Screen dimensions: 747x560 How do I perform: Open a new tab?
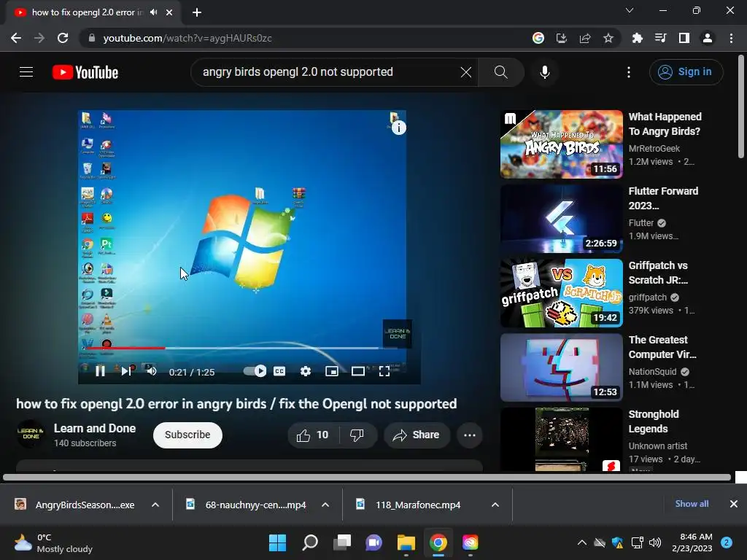197,12
